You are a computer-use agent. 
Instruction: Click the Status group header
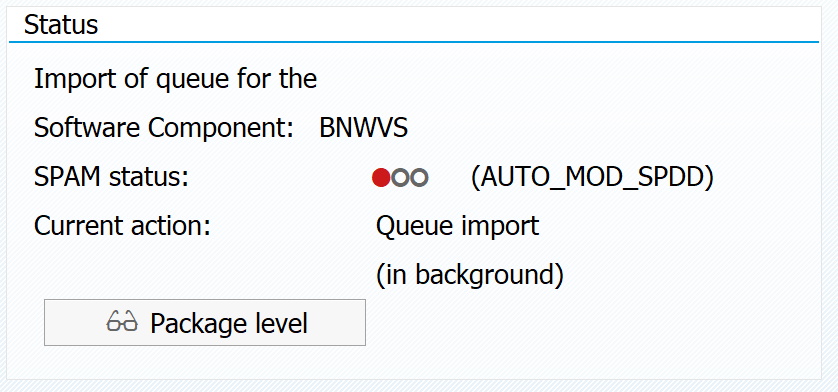[x=61, y=25]
